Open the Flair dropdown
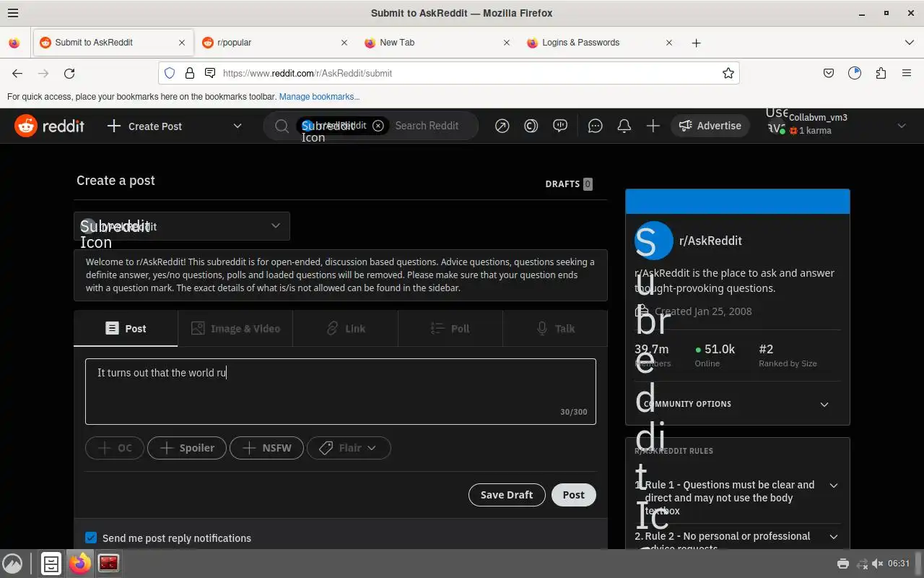924x578 pixels. point(349,448)
